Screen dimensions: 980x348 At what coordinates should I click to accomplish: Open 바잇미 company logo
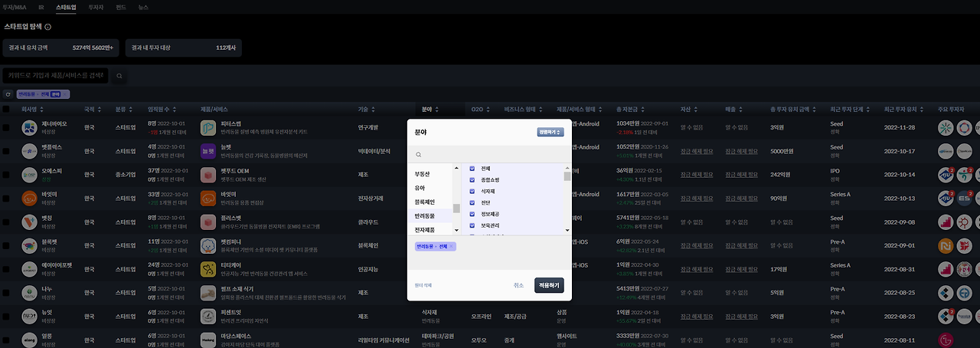pyautogui.click(x=30, y=199)
